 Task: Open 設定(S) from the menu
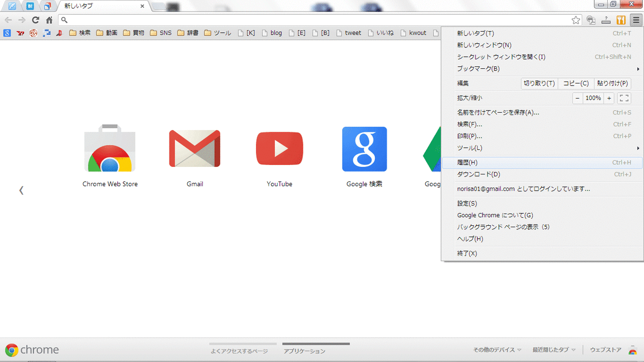[x=542, y=204]
